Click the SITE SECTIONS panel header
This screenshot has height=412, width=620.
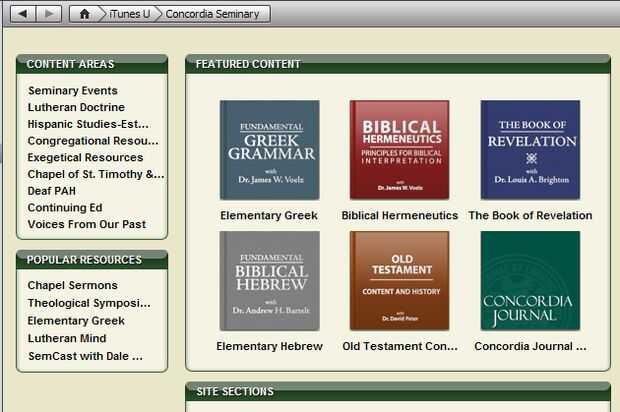[x=398, y=391]
